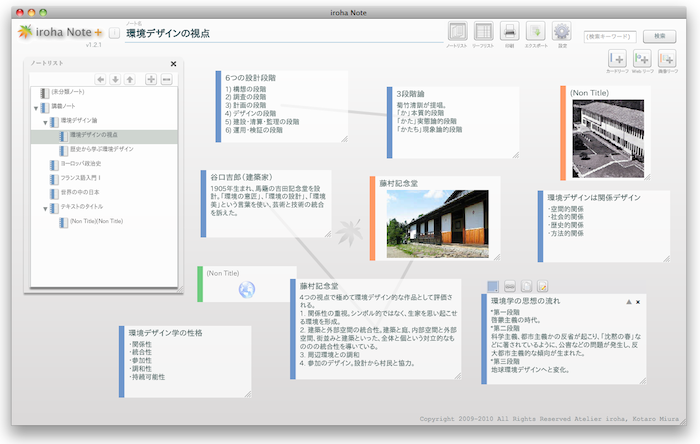
Task: Open the ノートリスト toolbar button
Action: pos(458,32)
